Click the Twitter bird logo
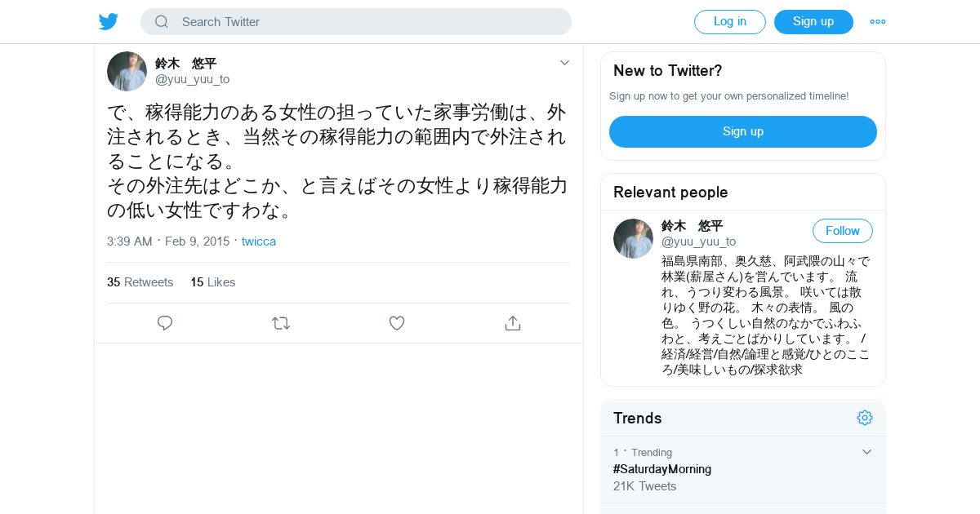 click(x=109, y=21)
